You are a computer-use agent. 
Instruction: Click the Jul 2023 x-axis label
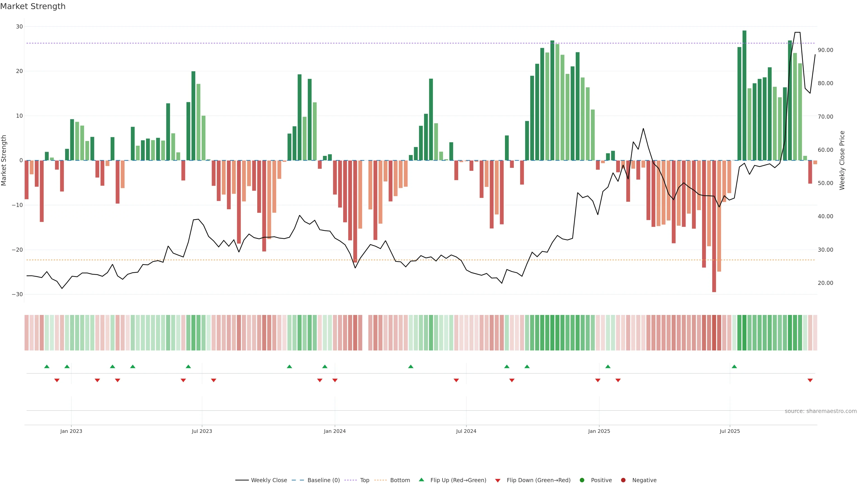202,431
